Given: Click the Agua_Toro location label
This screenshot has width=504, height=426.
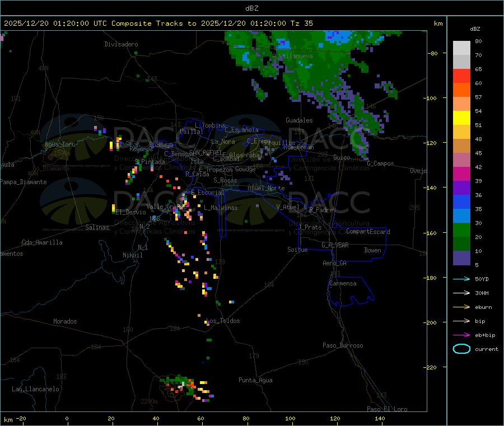Looking at the screenshot, I should click(x=60, y=144).
